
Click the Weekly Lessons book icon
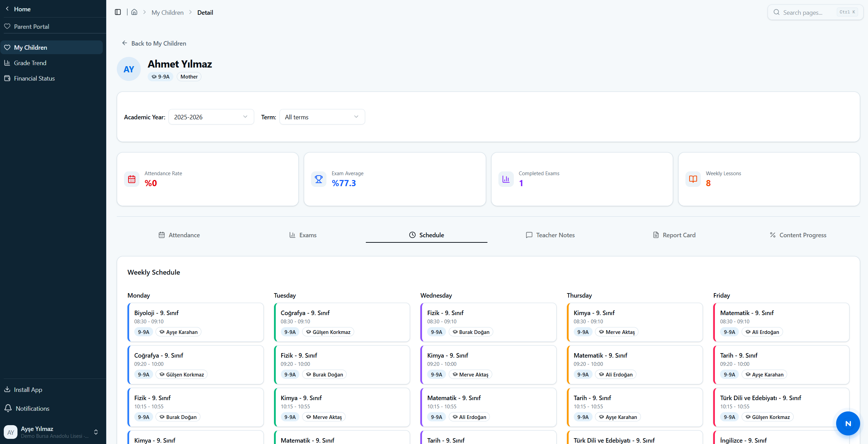(693, 179)
